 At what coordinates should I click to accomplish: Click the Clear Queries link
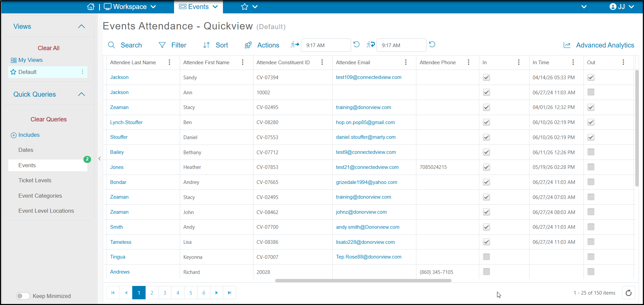click(49, 119)
